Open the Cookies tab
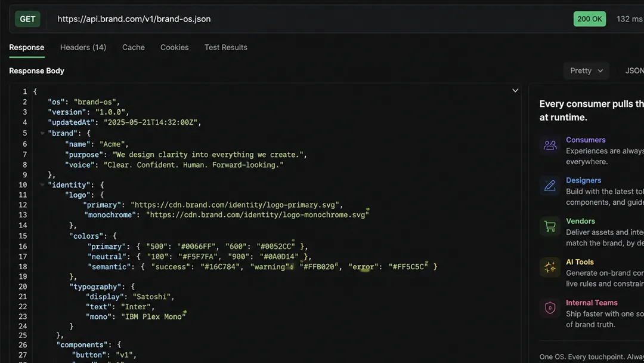The image size is (644, 363). (x=175, y=47)
